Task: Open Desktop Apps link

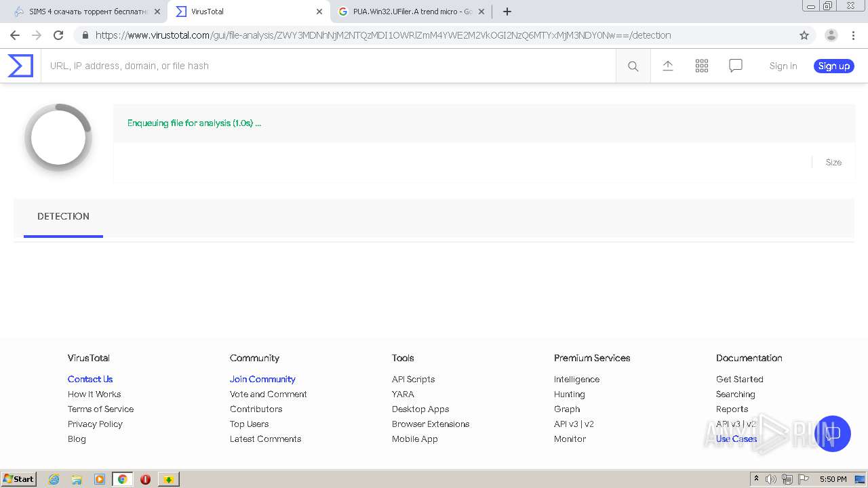Action: tap(420, 409)
